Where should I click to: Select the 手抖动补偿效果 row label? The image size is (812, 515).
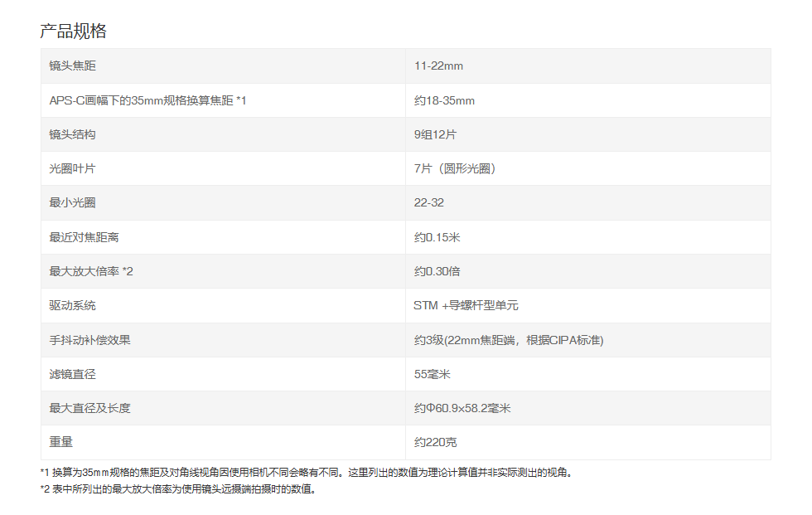pos(90,340)
